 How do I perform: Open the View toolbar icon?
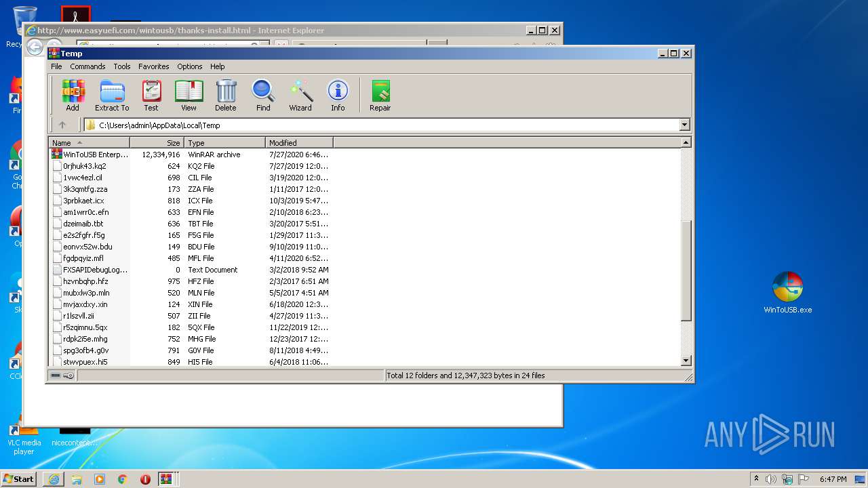click(189, 95)
